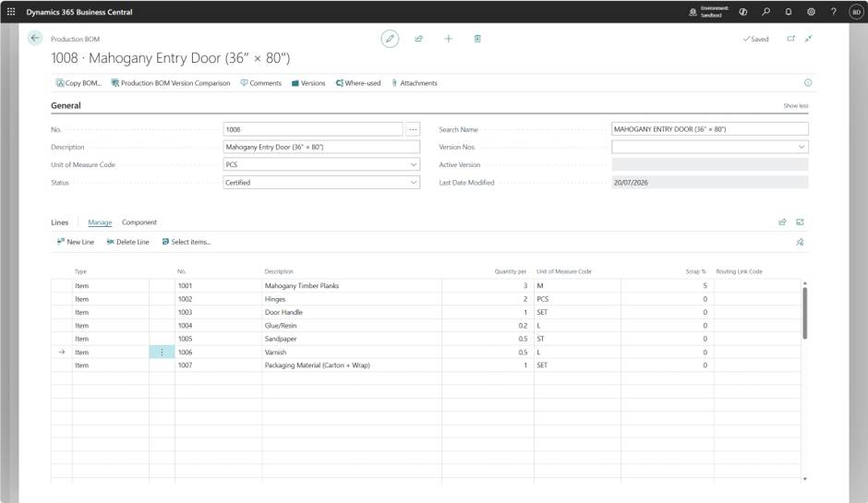Image resolution: width=868 pixels, height=503 pixels.
Task: Click the Description input field
Action: [321, 147]
